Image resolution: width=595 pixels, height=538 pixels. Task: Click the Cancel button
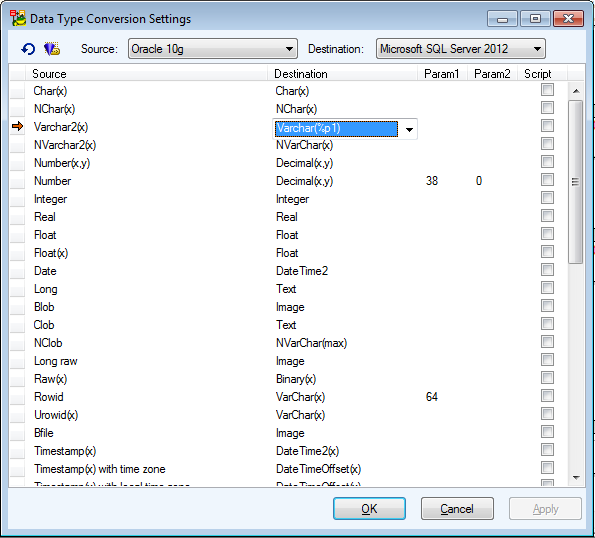click(457, 508)
